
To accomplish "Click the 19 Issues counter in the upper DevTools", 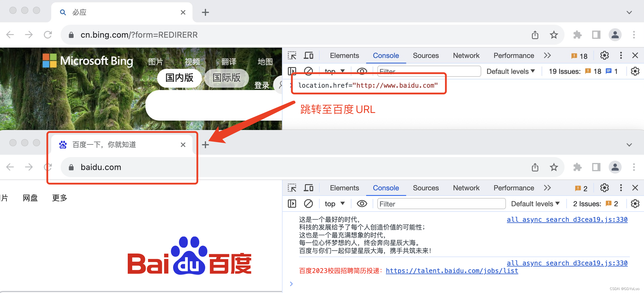I will [583, 71].
